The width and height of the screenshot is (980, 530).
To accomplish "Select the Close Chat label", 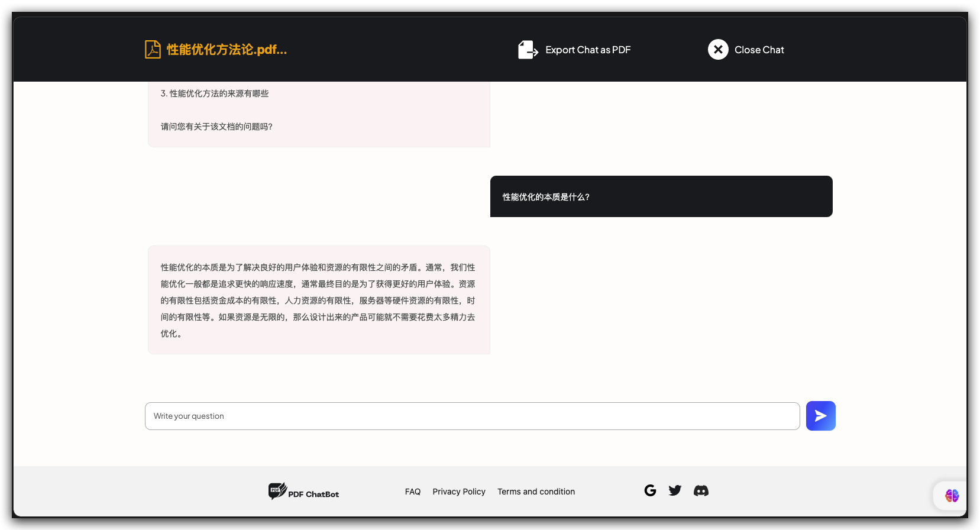I will click(759, 50).
